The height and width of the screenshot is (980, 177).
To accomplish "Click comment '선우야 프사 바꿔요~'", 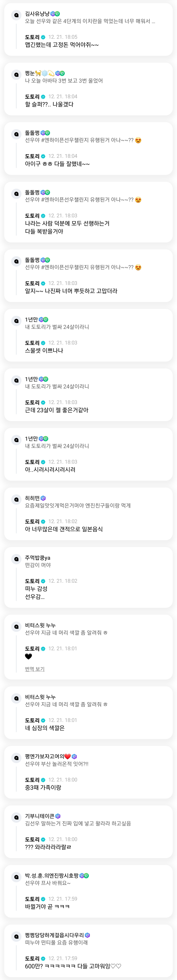I will coord(48,883).
